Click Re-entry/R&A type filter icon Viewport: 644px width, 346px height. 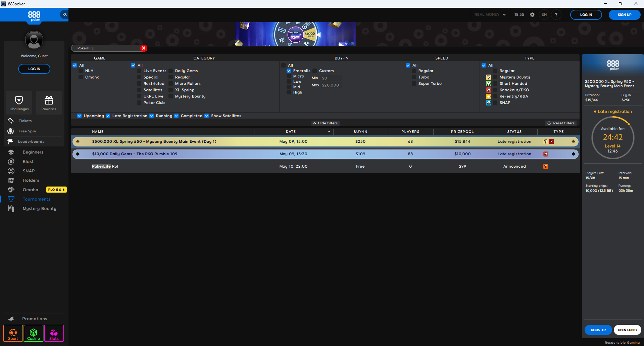[x=489, y=96]
